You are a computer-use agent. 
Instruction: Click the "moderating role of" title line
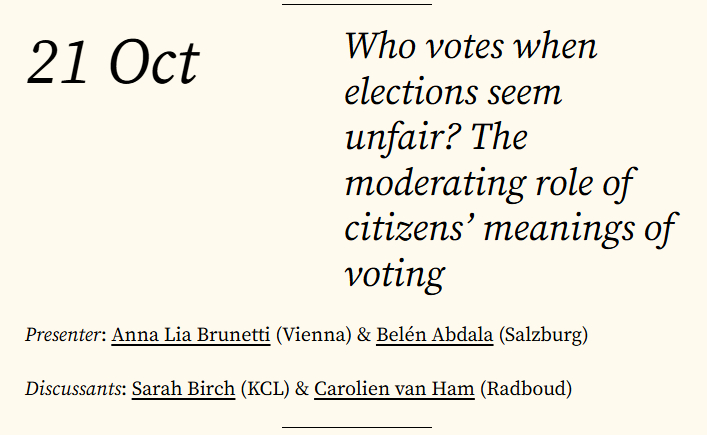click(x=490, y=185)
